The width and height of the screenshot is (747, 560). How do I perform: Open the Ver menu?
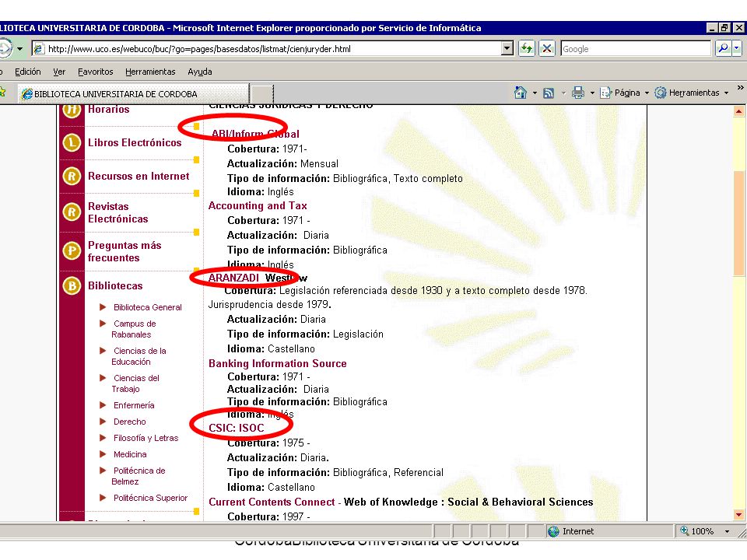pos(59,72)
